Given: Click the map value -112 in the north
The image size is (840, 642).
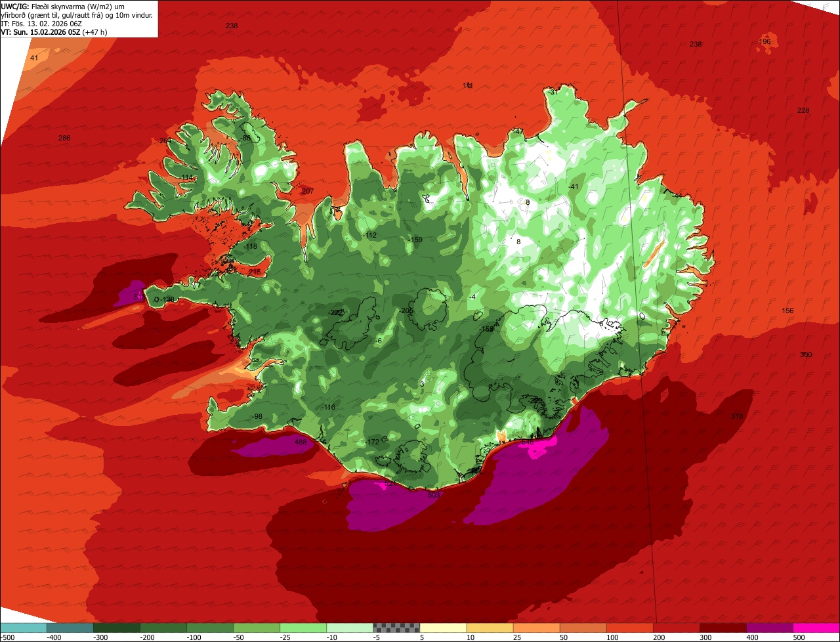Looking at the screenshot, I should click(x=370, y=235).
